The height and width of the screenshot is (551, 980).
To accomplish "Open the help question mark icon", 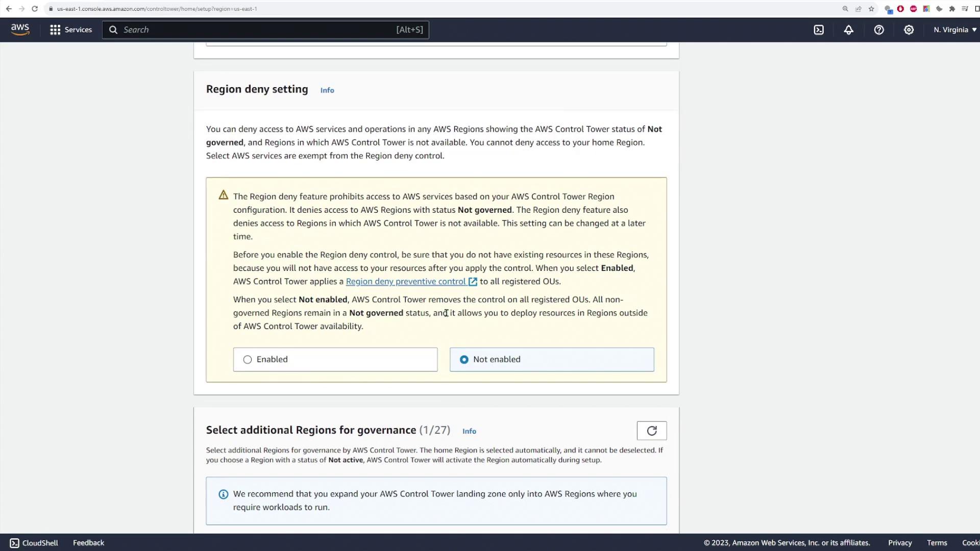I will tap(878, 30).
